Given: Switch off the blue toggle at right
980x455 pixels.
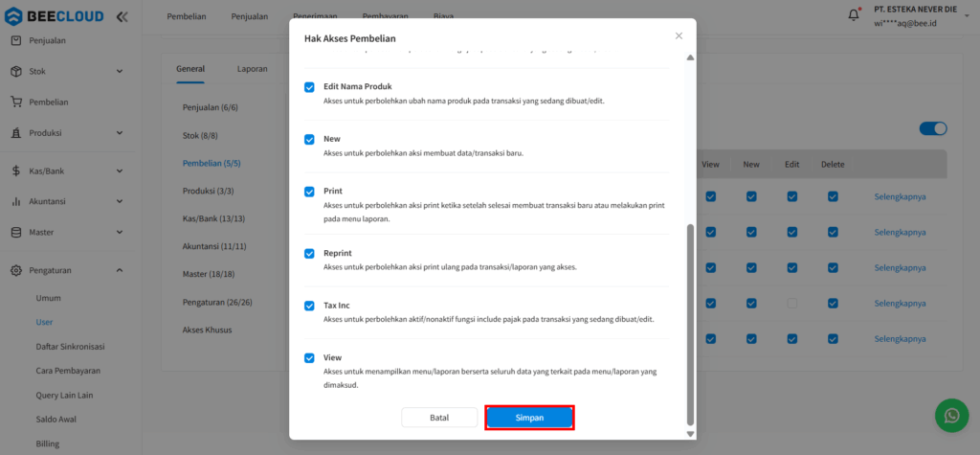Looking at the screenshot, I should 932,128.
